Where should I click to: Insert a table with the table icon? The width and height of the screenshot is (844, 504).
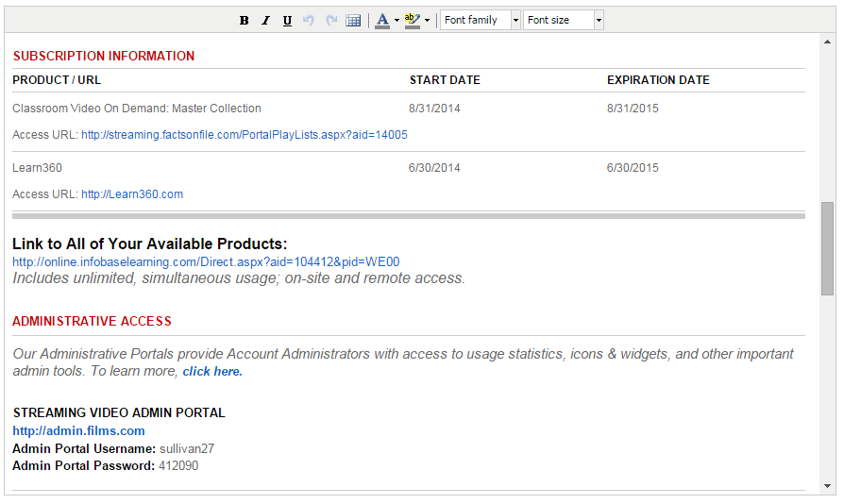[353, 21]
